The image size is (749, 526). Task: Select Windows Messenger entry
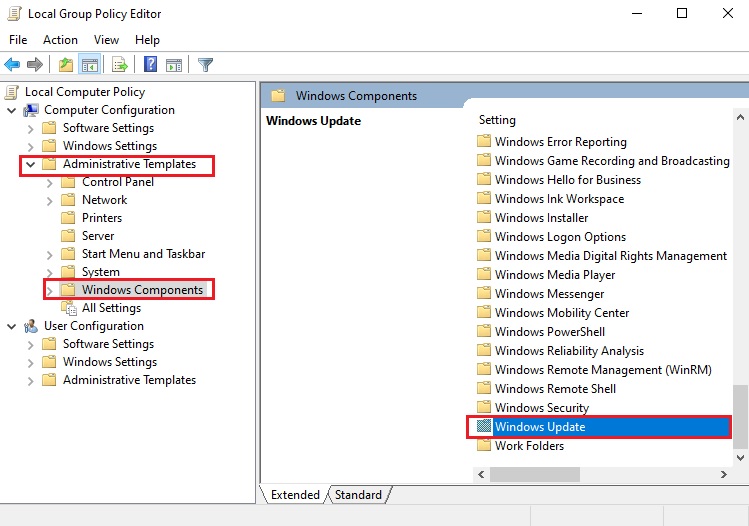549,293
